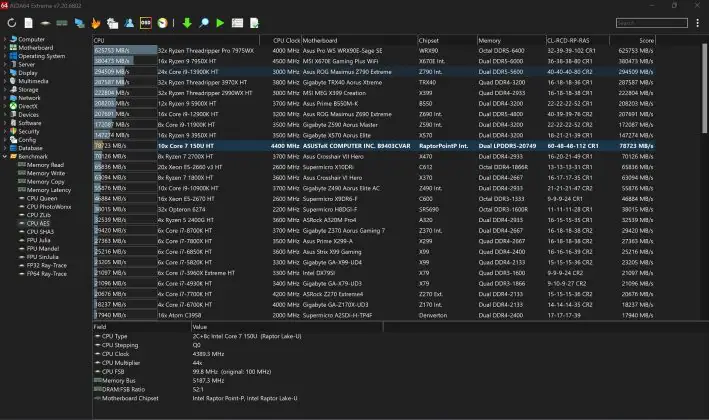The image size is (709, 420).
Task: Select FP64 Ray-Trace benchmark
Action: (47, 274)
